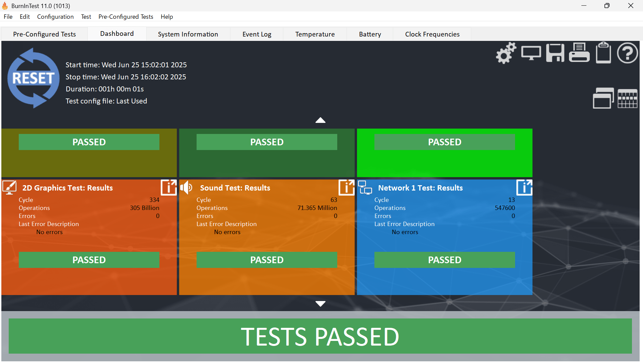The height and width of the screenshot is (364, 643).
Task: Print results with the printer icon
Action: point(579,53)
